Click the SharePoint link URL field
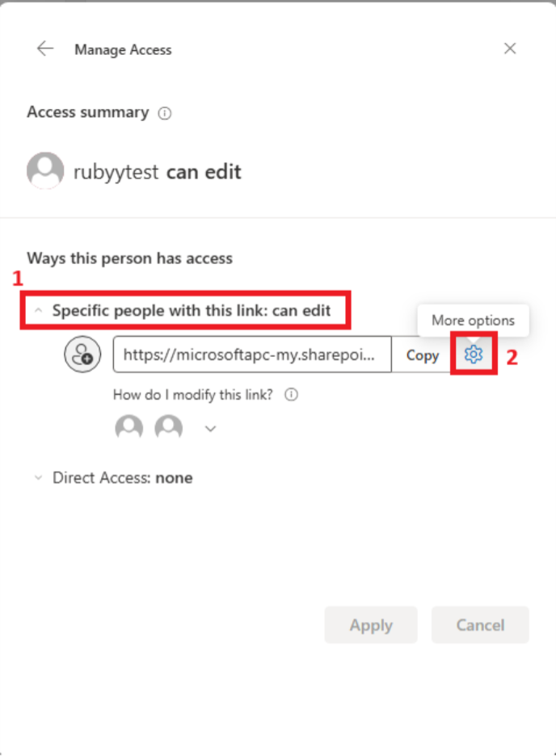The height and width of the screenshot is (756, 556). point(252,355)
